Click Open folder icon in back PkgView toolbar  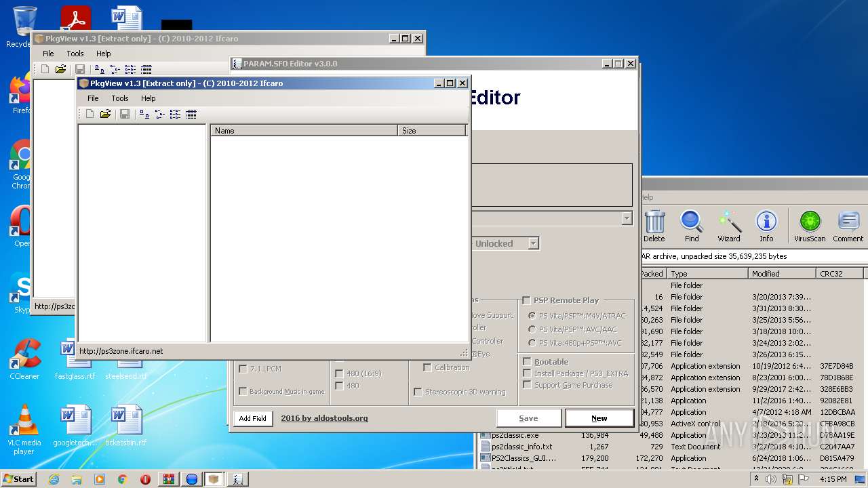pyautogui.click(x=60, y=69)
